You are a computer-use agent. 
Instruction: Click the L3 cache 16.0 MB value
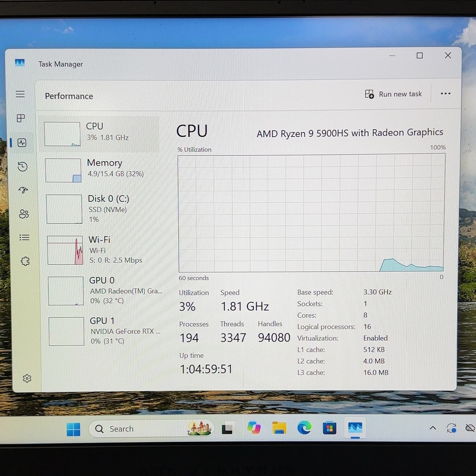click(376, 372)
